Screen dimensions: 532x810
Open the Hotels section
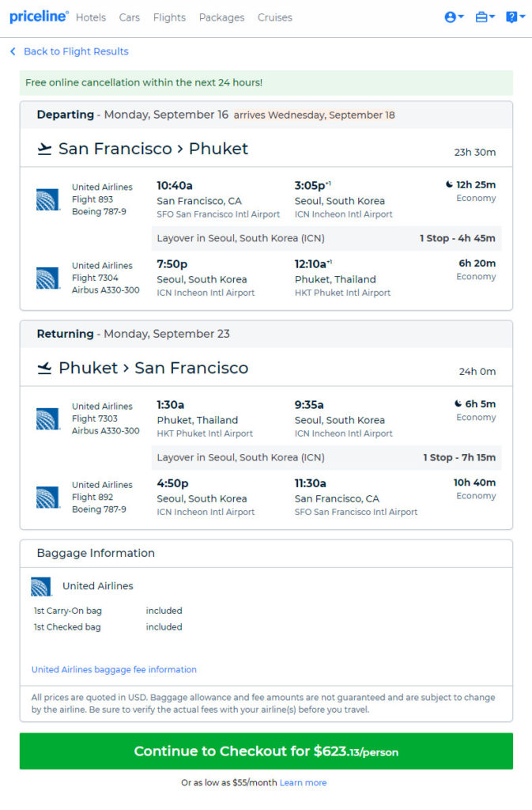coord(91,17)
